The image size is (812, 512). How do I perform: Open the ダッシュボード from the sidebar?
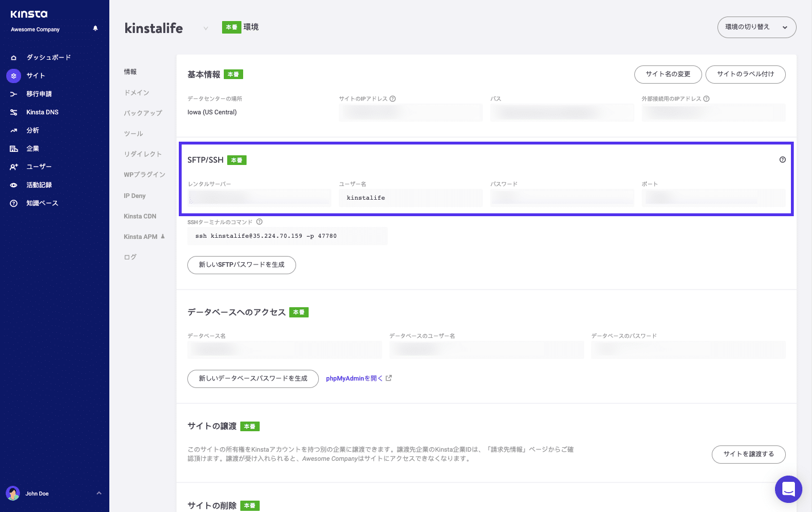click(x=48, y=57)
